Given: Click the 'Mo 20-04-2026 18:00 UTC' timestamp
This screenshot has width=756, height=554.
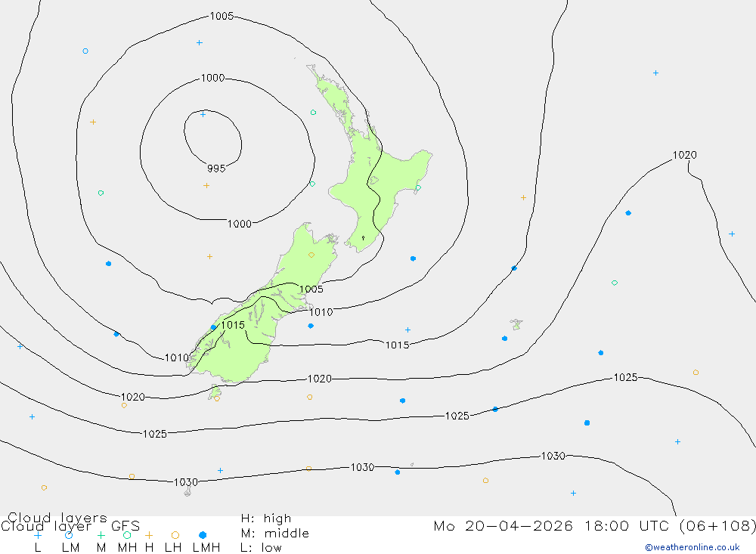Looking at the screenshot, I should (x=553, y=525).
